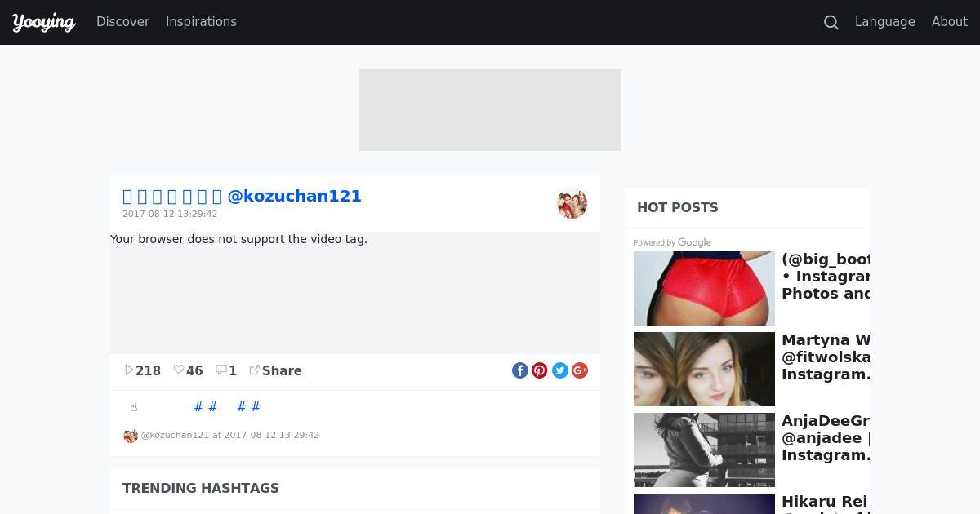Viewport: 980px width, 514px height.
Task: Open the Martyna hot post thumbnail
Action: pyautogui.click(x=704, y=369)
